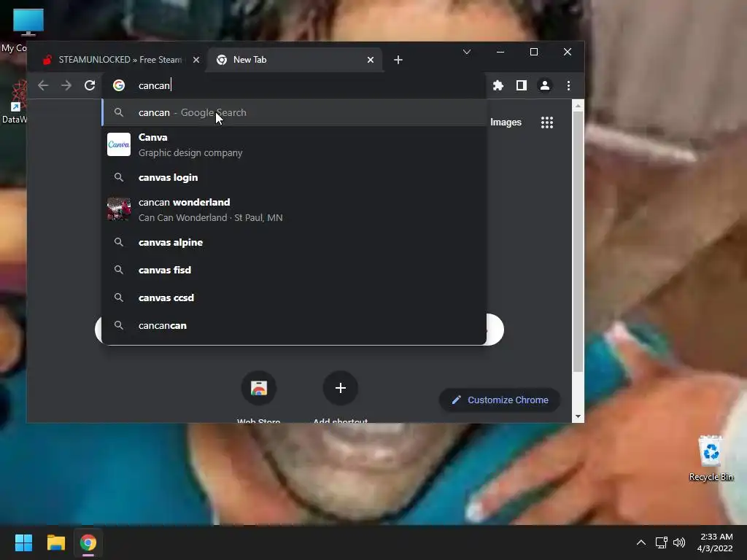This screenshot has width=747, height=560.
Task: Open File Explorer from the taskbar
Action: click(x=55, y=542)
